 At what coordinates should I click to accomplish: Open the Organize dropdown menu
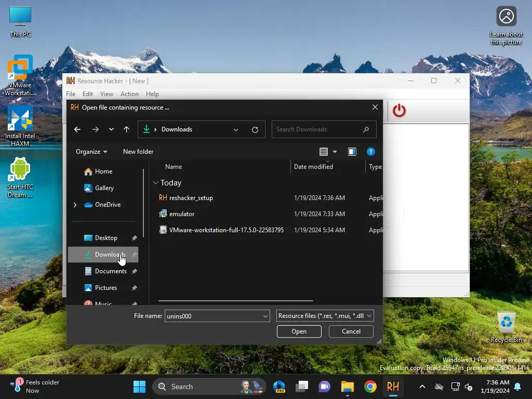pyautogui.click(x=91, y=152)
